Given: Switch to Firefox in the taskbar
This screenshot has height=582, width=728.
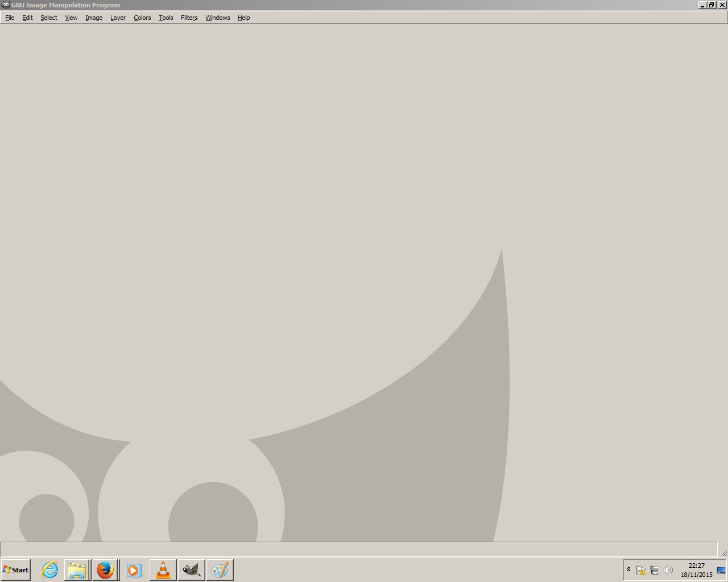Looking at the screenshot, I should 105,570.
